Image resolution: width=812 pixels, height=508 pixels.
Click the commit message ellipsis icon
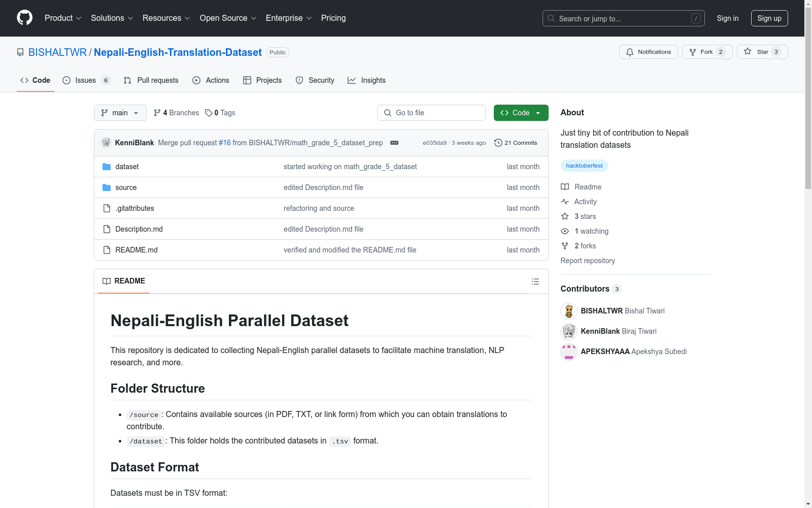tap(394, 143)
